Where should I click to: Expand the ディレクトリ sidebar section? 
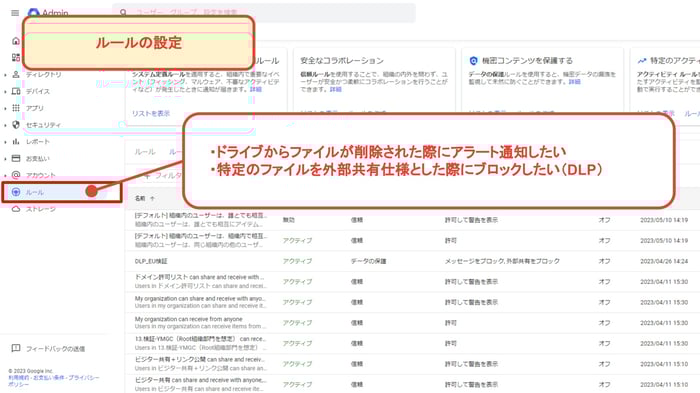tap(5, 75)
